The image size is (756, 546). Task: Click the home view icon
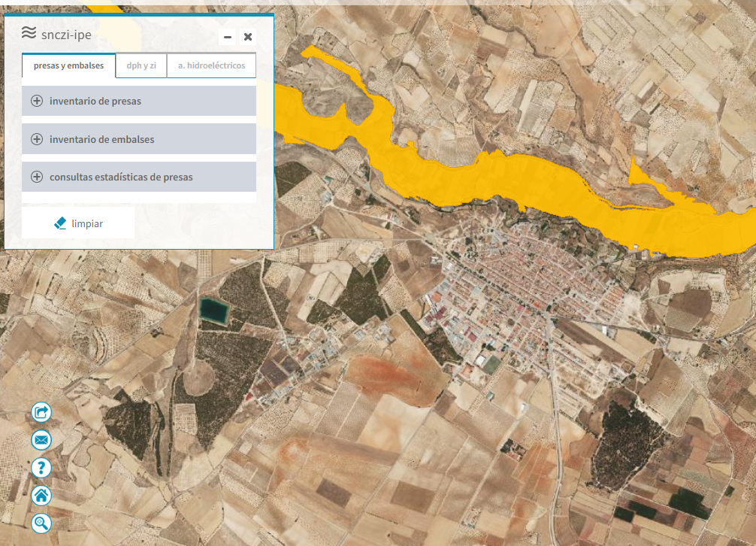pyautogui.click(x=41, y=495)
